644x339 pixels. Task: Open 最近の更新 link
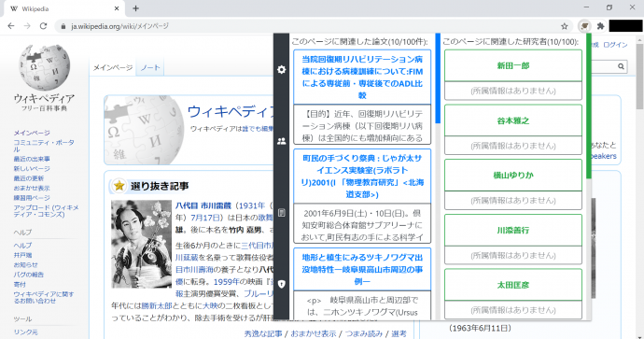28,178
